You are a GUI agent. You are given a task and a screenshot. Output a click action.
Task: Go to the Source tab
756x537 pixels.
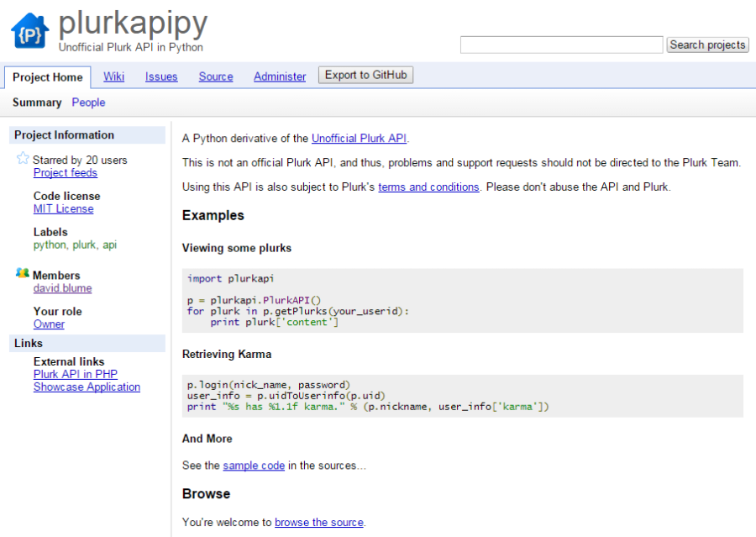click(x=216, y=76)
